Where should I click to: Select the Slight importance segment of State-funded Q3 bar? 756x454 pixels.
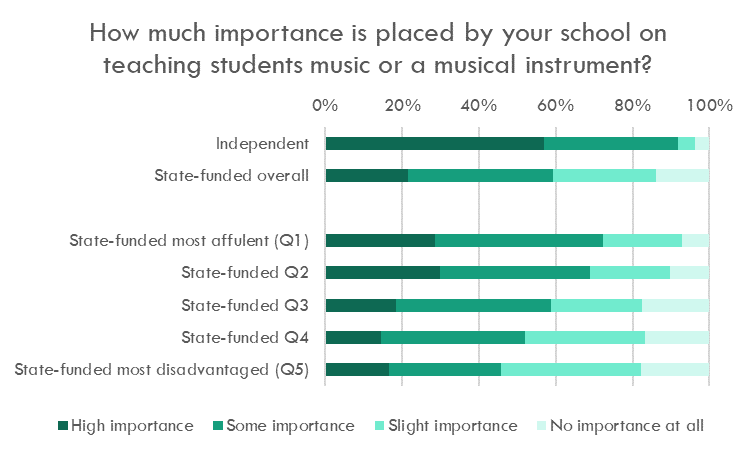click(596, 305)
